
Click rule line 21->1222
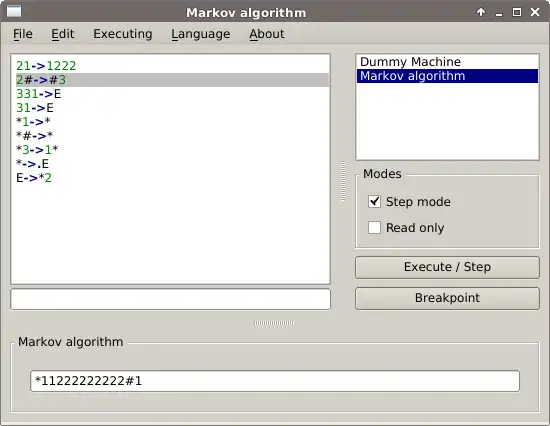[x=46, y=66]
